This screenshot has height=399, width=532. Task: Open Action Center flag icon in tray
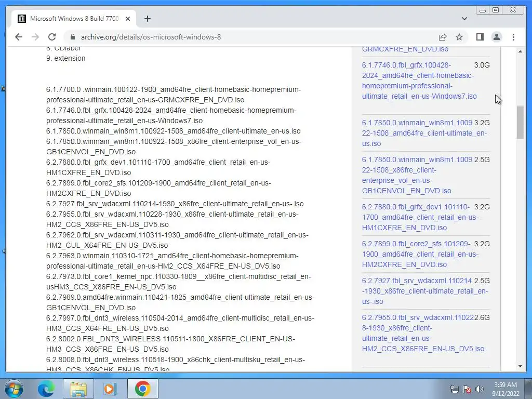467,389
